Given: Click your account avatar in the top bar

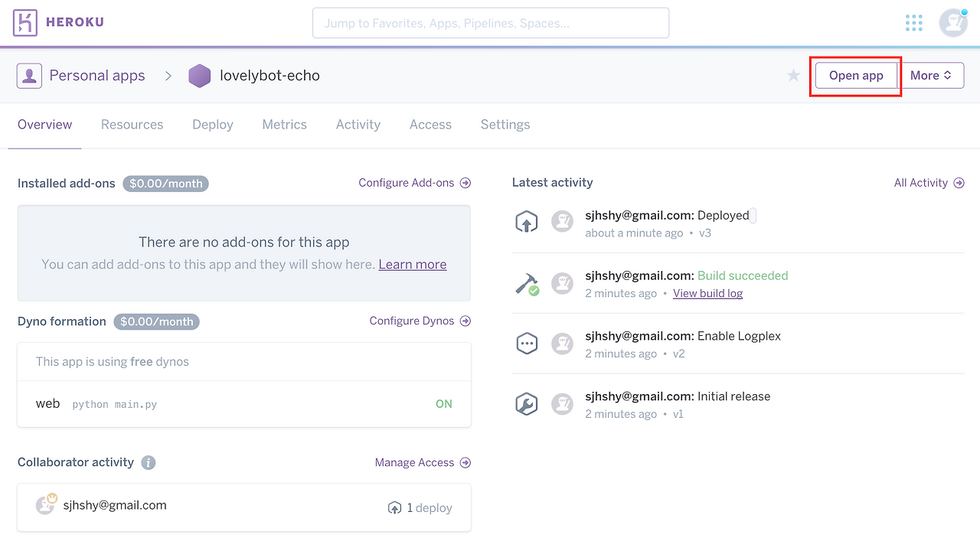Looking at the screenshot, I should click(953, 22).
